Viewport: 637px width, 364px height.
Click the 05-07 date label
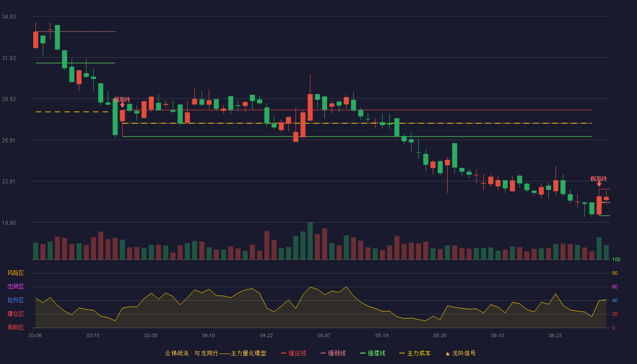pos(324,335)
